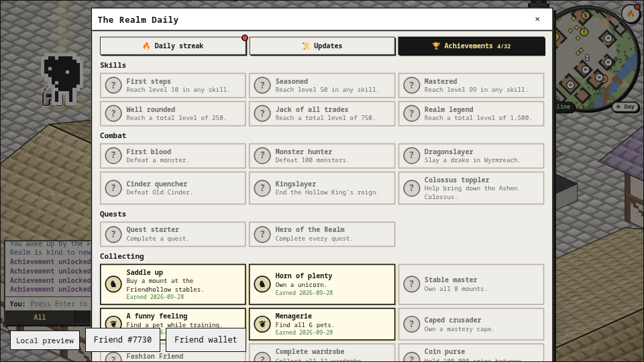Click the fire icon on Daily streak tab
The image size is (644, 362).
click(x=146, y=46)
